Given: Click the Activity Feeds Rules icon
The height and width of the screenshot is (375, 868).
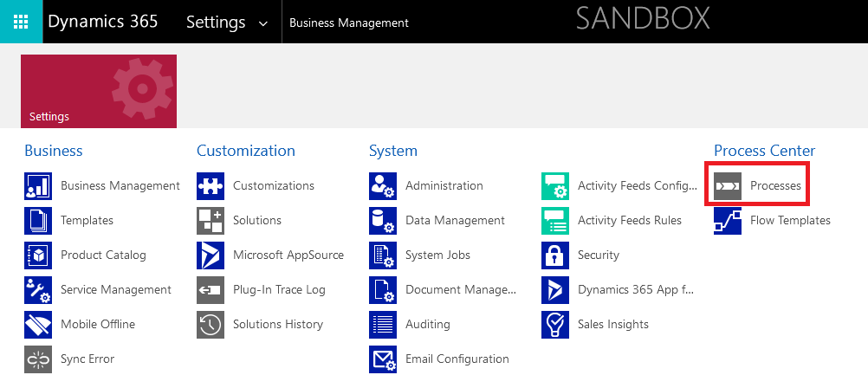Looking at the screenshot, I should pyautogui.click(x=555, y=221).
